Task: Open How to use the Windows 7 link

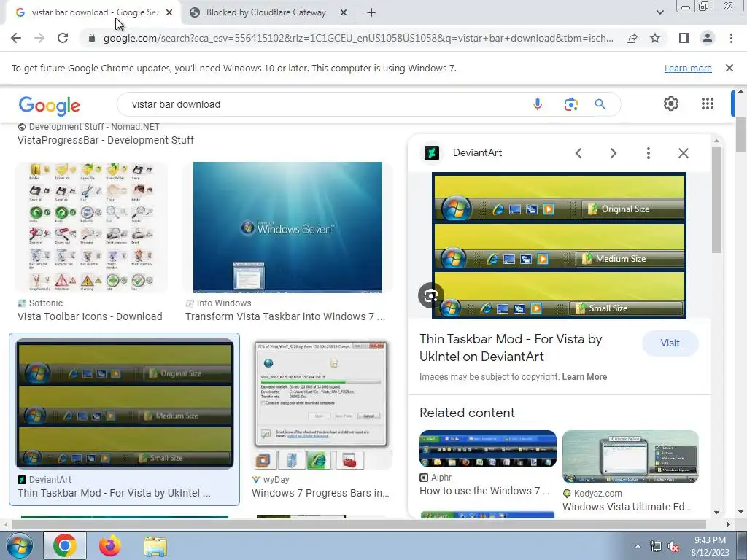Action: (x=484, y=491)
